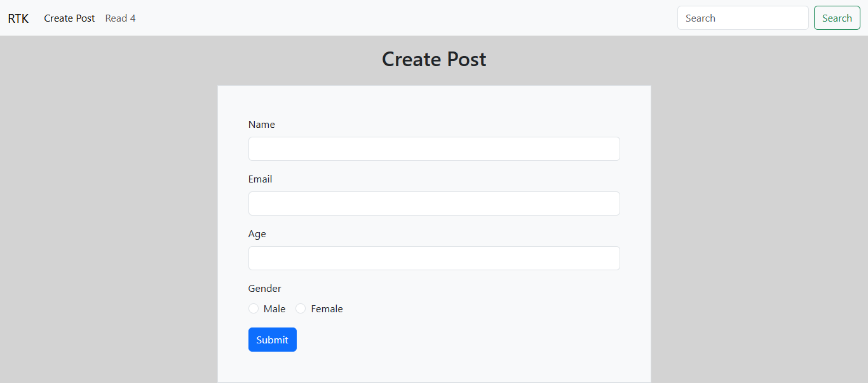Click empty area of form card below Submit
This screenshot has width=868, height=386.
pos(433,368)
